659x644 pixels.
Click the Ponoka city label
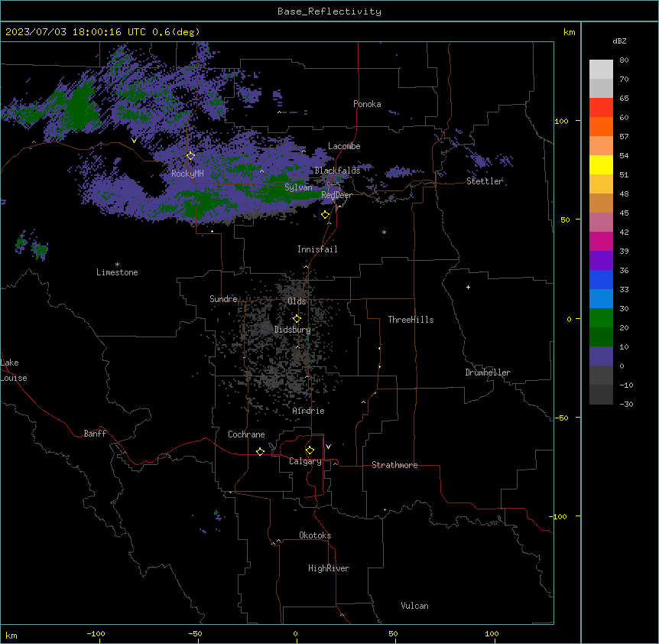pos(367,104)
